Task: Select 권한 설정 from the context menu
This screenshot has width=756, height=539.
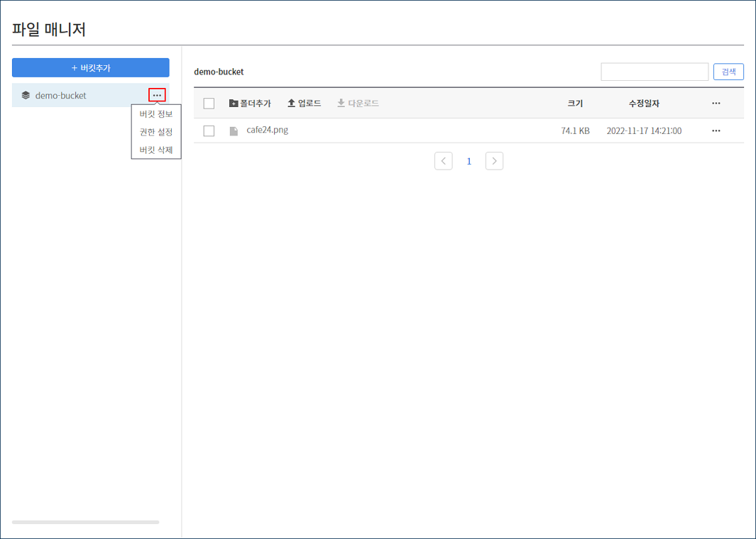Action: (156, 132)
